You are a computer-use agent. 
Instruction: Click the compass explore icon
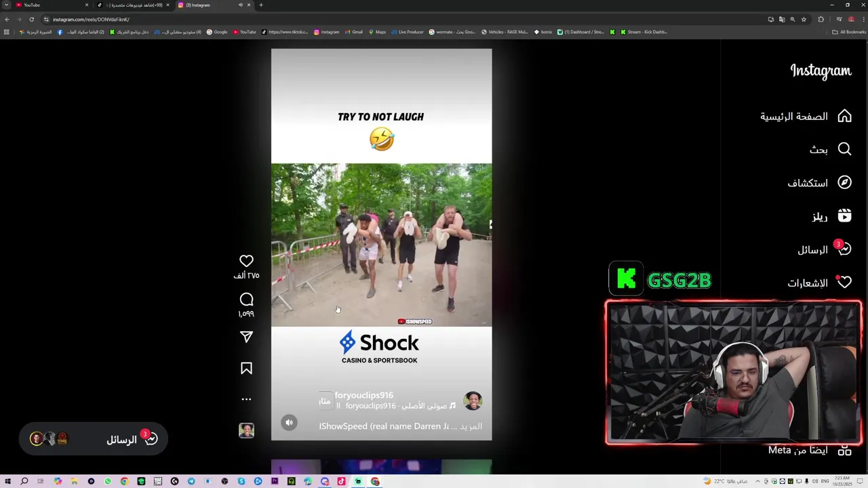pos(844,182)
